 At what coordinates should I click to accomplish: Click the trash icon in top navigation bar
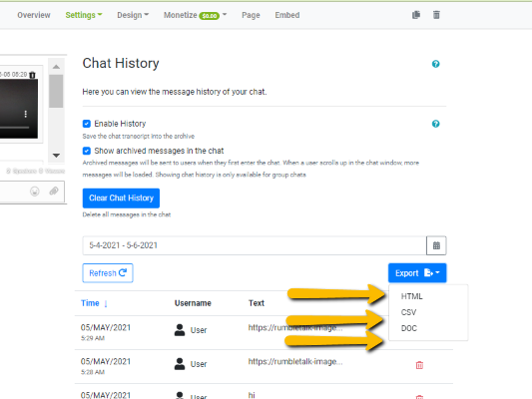436,15
